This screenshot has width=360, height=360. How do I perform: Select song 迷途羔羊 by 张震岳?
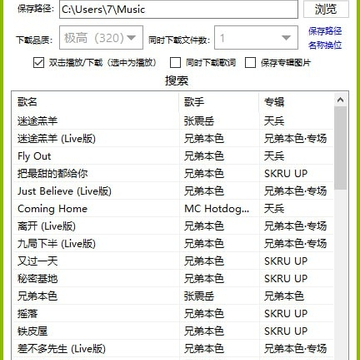point(38,121)
